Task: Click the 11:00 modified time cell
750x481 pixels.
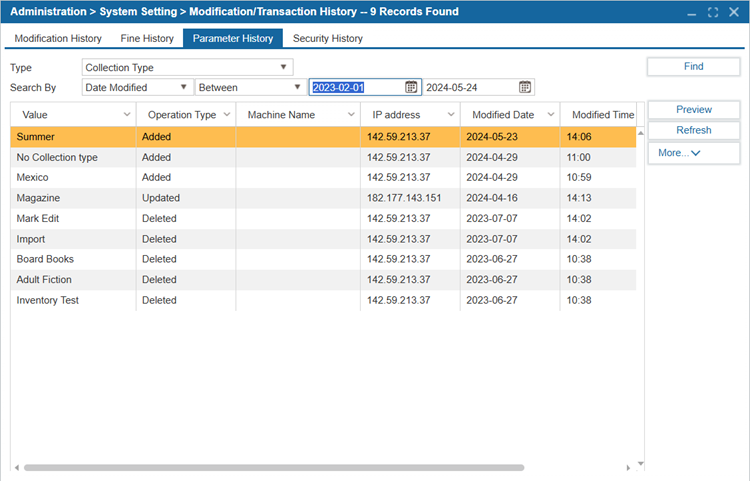Action: click(598, 157)
